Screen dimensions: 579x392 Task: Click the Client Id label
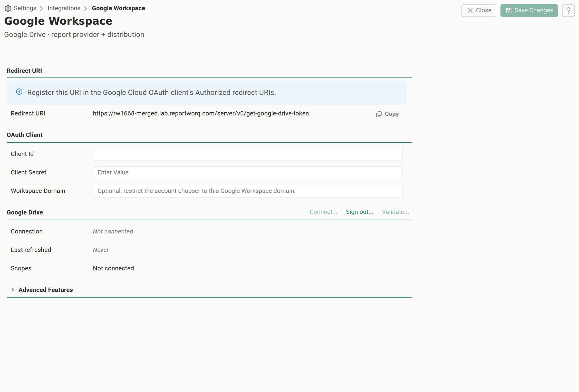[x=22, y=154]
